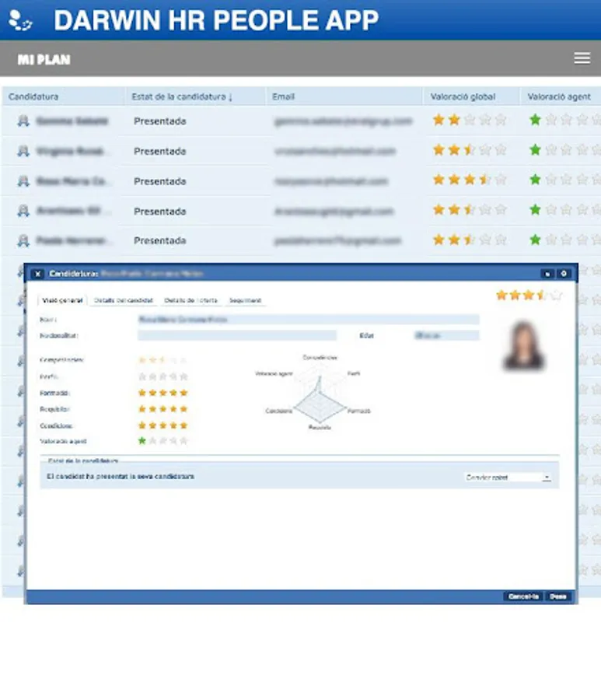The image size is (601, 700).
Task: Click the candidate person icon in the third row
Action: (23, 180)
